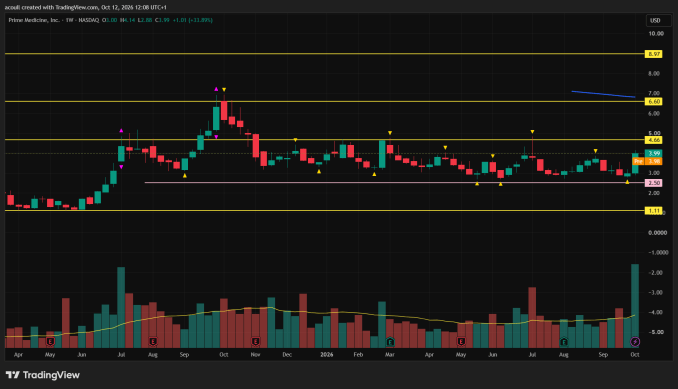
Task: Click the Mar label on time axis
Action: point(390,354)
